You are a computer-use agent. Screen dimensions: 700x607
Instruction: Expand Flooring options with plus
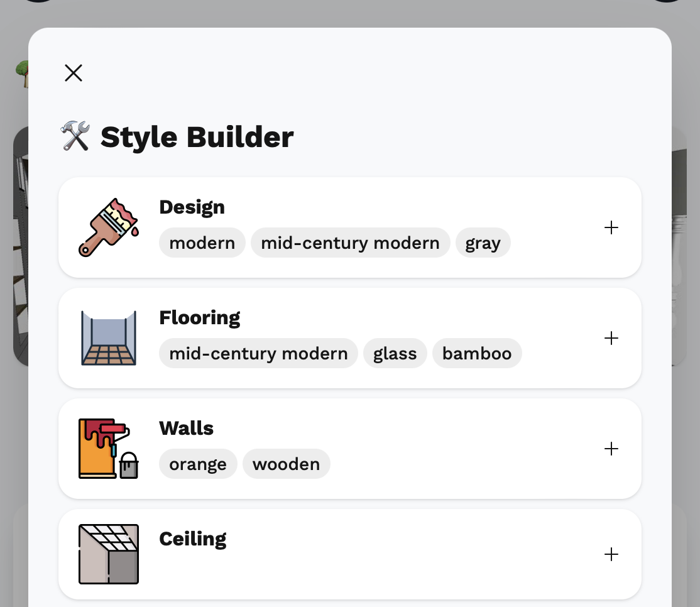click(x=611, y=338)
